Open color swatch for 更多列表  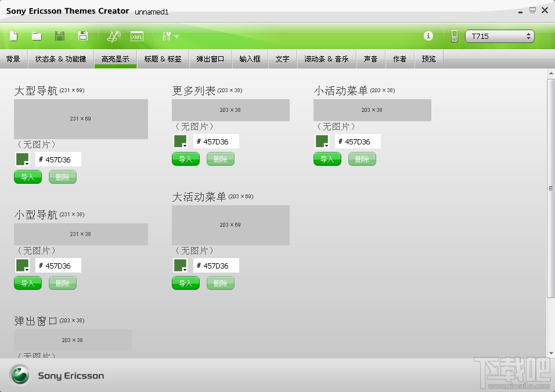(181, 141)
